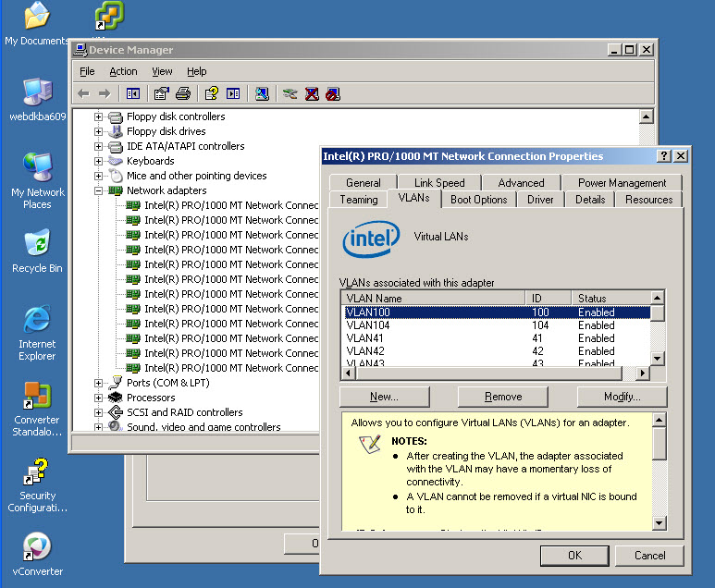Expand Ports (COM & LPT) node
This screenshot has width=715, height=588.
98,383
